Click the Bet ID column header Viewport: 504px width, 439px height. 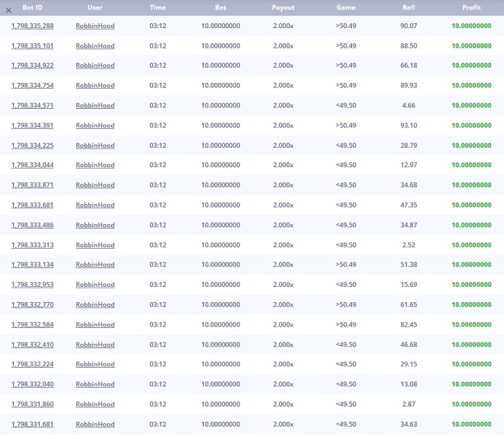click(x=32, y=7)
